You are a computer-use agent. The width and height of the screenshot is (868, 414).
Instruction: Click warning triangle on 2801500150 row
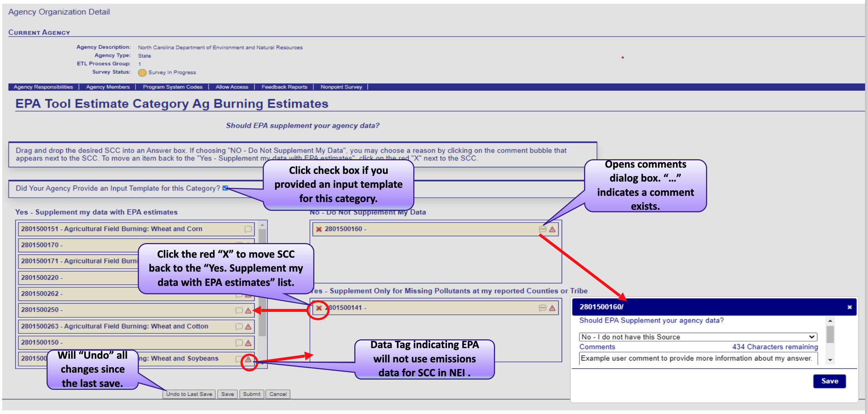248,343
